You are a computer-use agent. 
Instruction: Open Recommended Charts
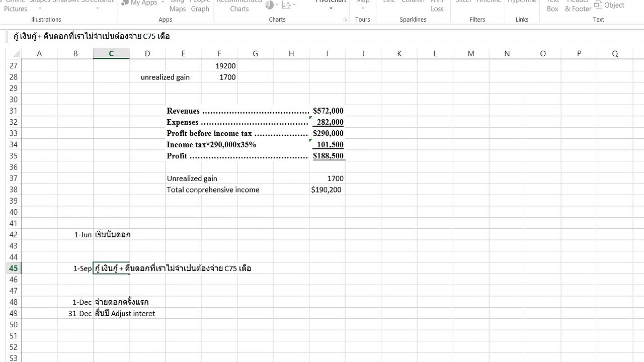tap(239, 5)
